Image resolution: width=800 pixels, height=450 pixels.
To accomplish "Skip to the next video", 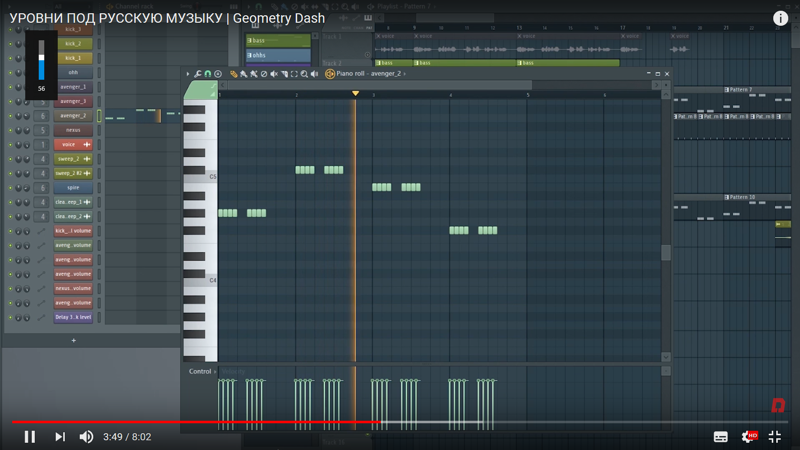I will (x=60, y=437).
